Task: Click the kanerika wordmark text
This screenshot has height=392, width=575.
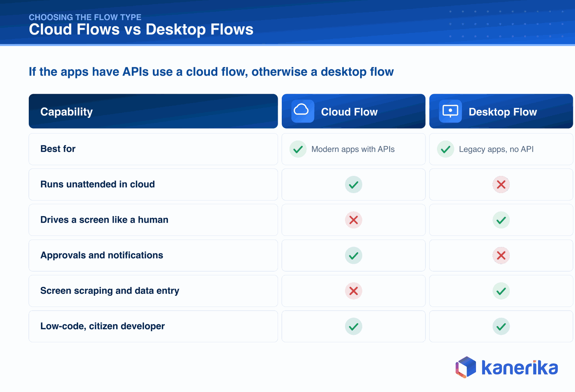Action: click(x=520, y=367)
